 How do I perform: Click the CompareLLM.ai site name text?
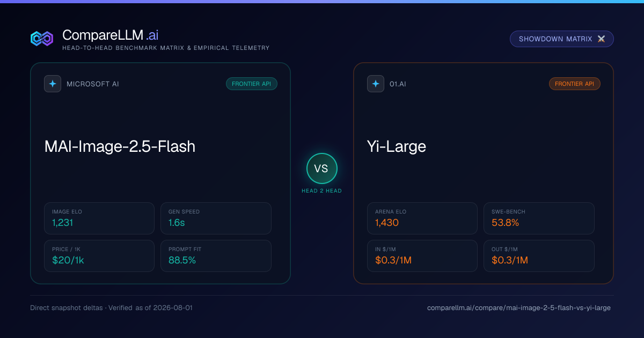[x=110, y=35]
